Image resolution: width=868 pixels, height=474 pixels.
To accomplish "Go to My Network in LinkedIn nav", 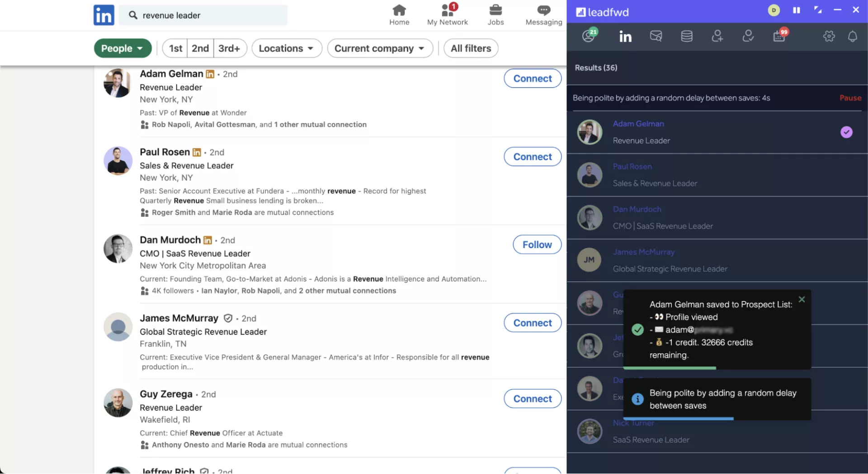I will pyautogui.click(x=447, y=15).
